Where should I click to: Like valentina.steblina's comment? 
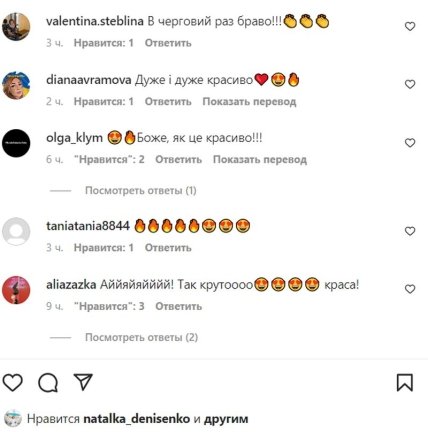[410, 26]
